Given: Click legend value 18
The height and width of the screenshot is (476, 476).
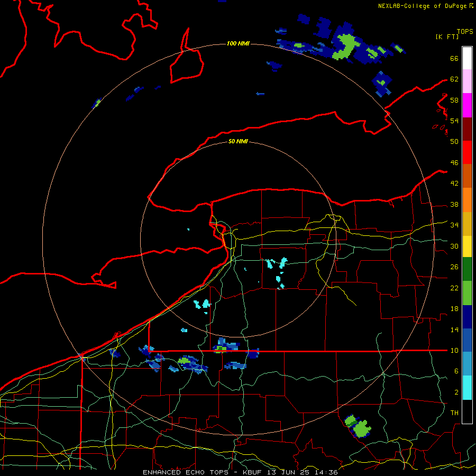Looking at the screenshot, I should tap(454, 309).
